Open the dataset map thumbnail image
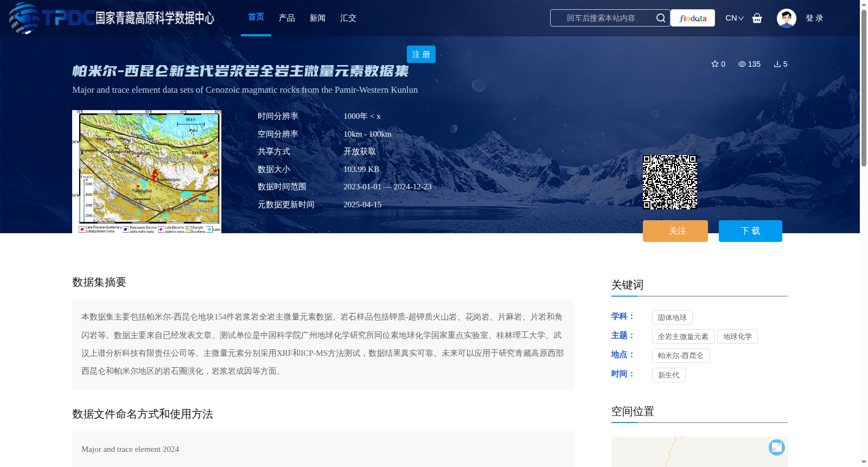 tap(146, 171)
